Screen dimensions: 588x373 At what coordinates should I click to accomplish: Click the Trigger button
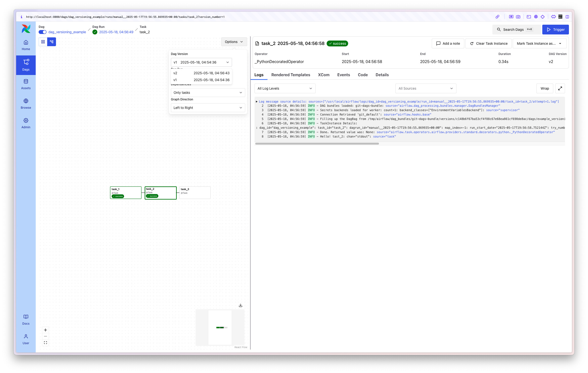555,30
